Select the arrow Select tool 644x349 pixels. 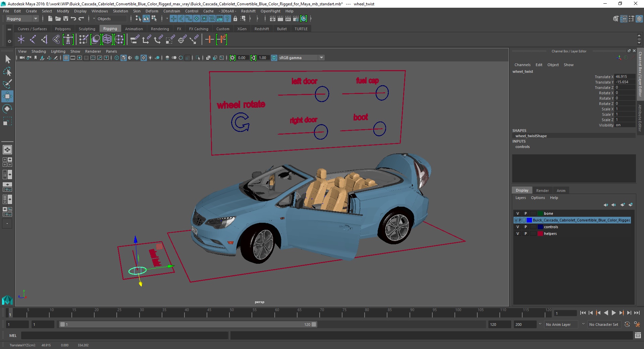coord(7,59)
